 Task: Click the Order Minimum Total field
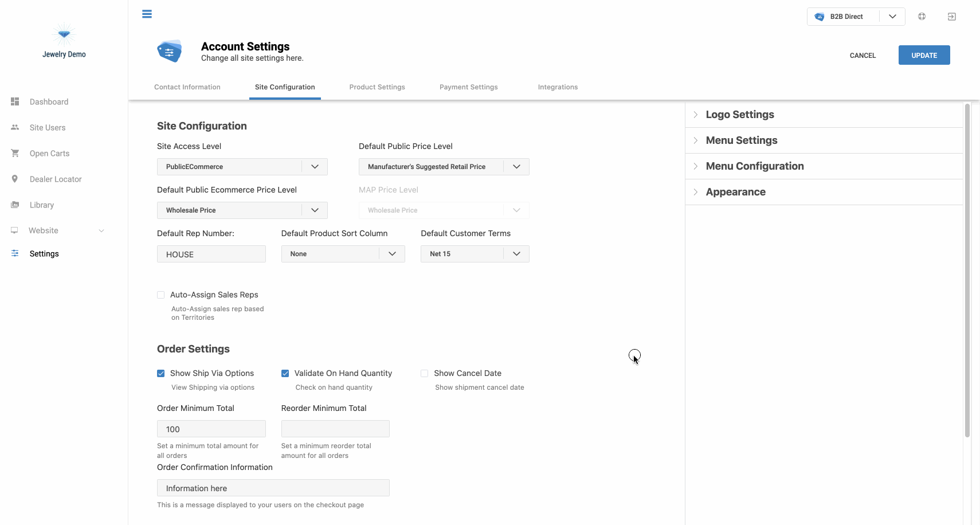tap(211, 429)
